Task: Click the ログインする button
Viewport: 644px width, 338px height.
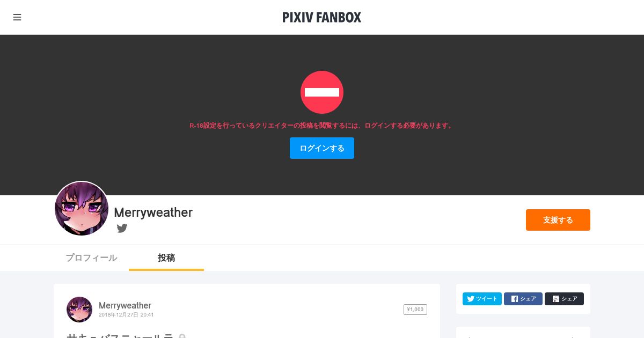Action: (322, 148)
